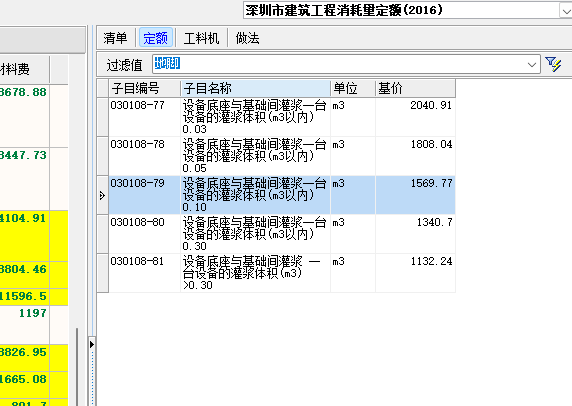Click the base price 1132.24

[431, 261]
